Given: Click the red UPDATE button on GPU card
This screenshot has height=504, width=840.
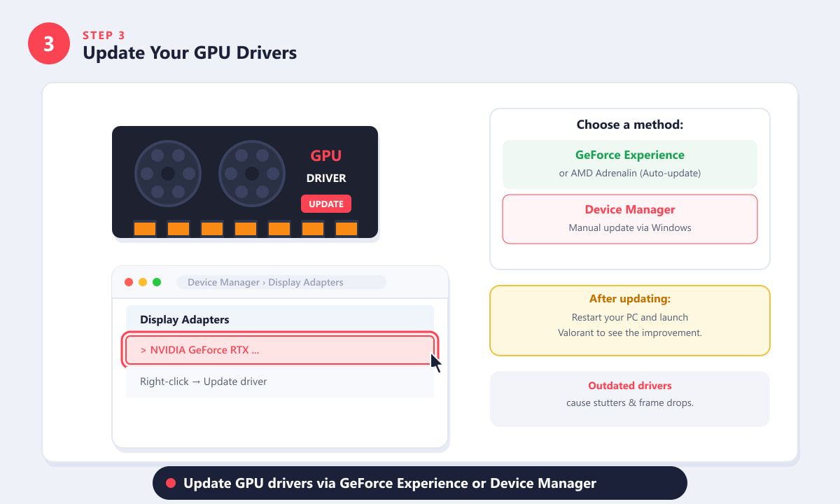Looking at the screenshot, I should coord(326,204).
